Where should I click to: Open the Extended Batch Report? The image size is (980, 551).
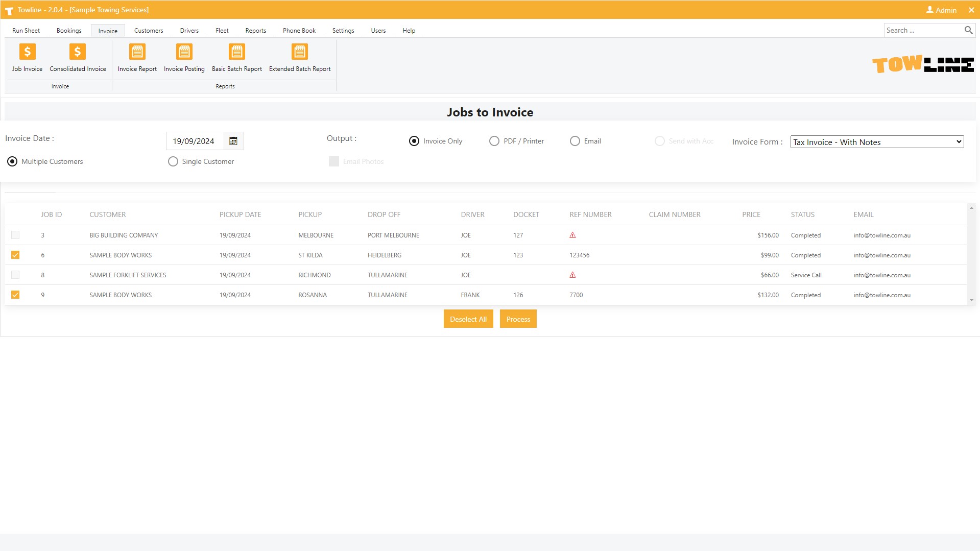[x=299, y=58]
